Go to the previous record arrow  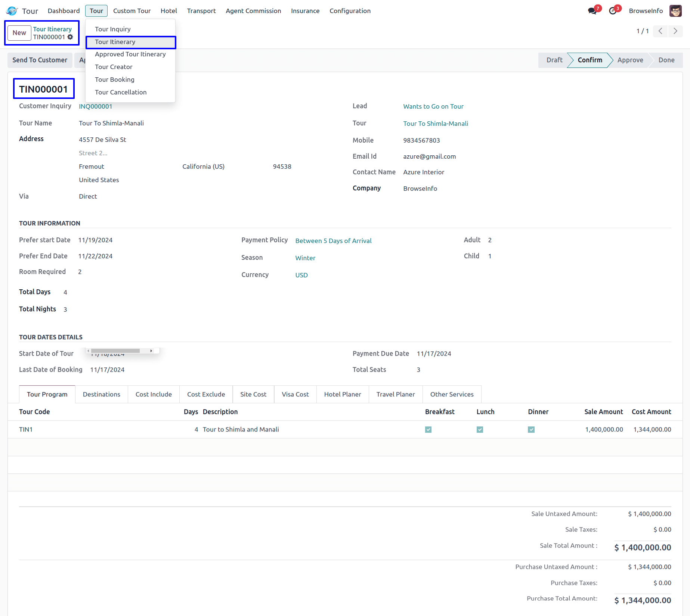pyautogui.click(x=660, y=31)
